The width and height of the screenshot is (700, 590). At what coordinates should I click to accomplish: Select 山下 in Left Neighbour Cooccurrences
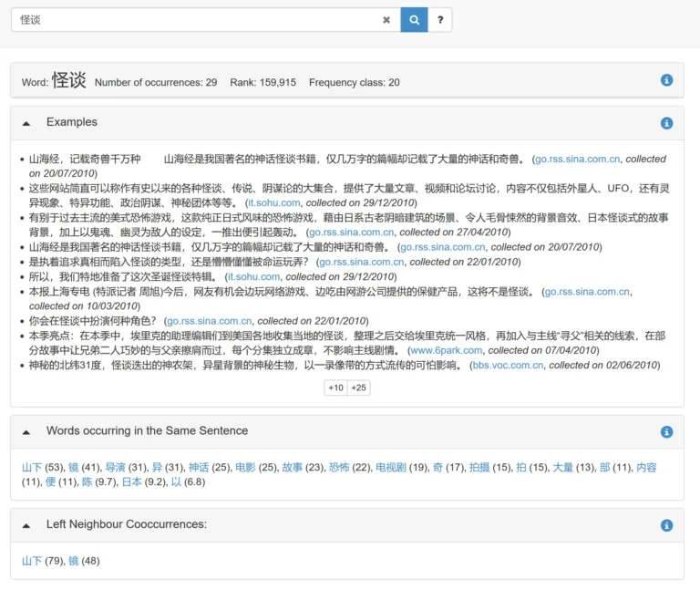tap(32, 561)
